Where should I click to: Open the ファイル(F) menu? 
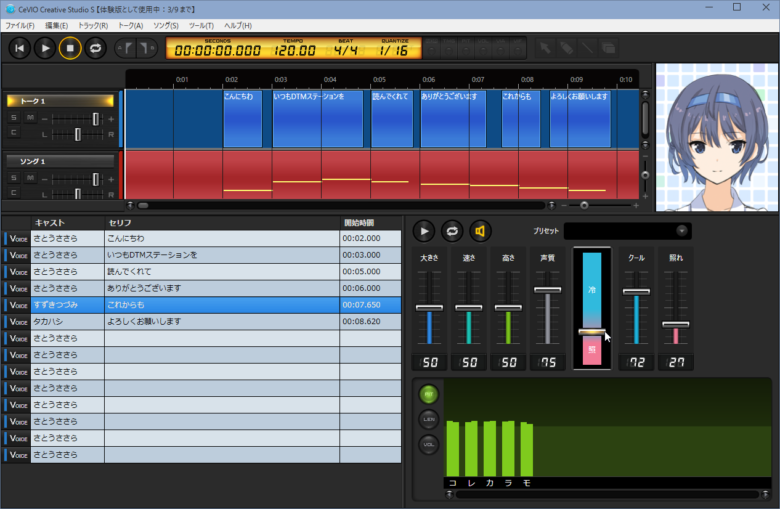20,25
